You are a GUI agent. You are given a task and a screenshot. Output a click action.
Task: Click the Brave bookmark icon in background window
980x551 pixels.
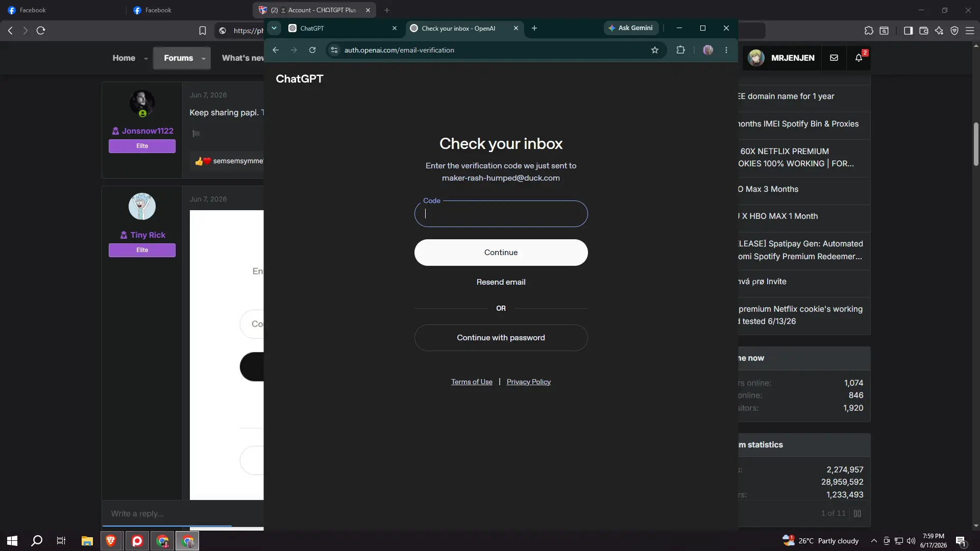tap(203, 31)
